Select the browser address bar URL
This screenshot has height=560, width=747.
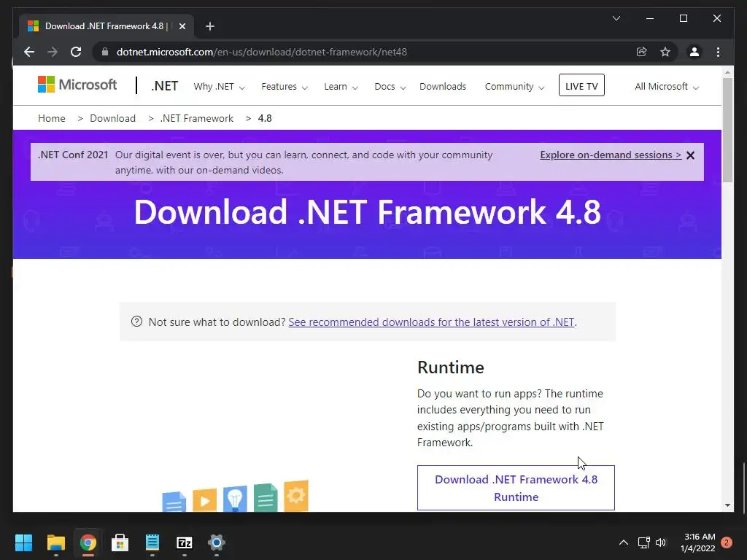click(262, 52)
